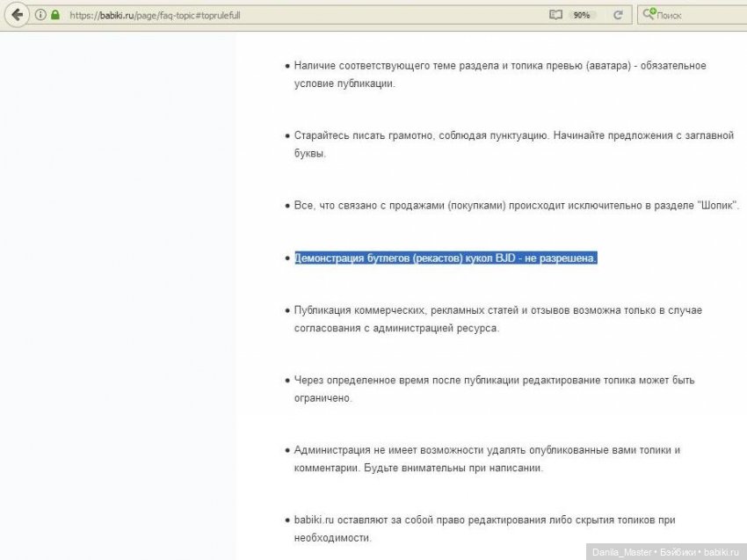This screenshot has width=747, height=560.
Task: Click the browser Back arrow button
Action: pyautogui.click(x=17, y=15)
